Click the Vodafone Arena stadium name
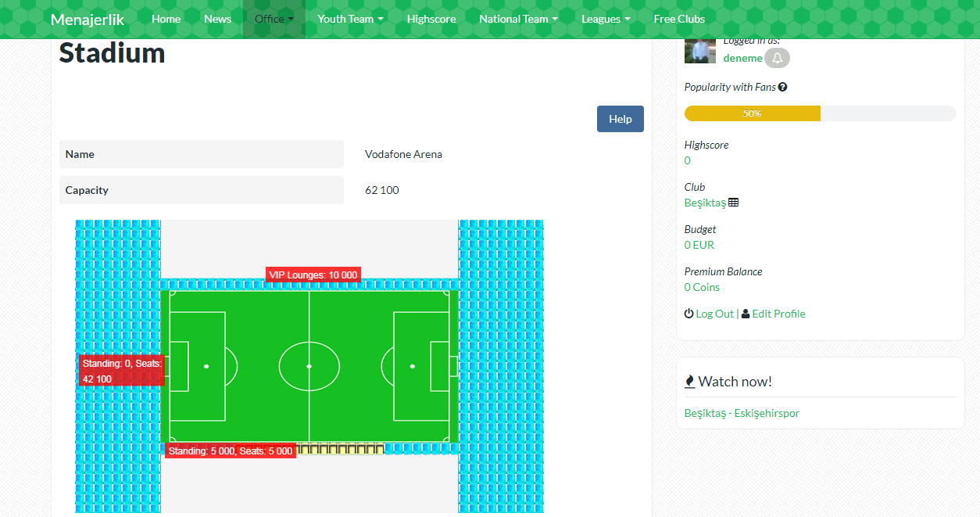Screen dimensions: 980x517 click(x=403, y=154)
